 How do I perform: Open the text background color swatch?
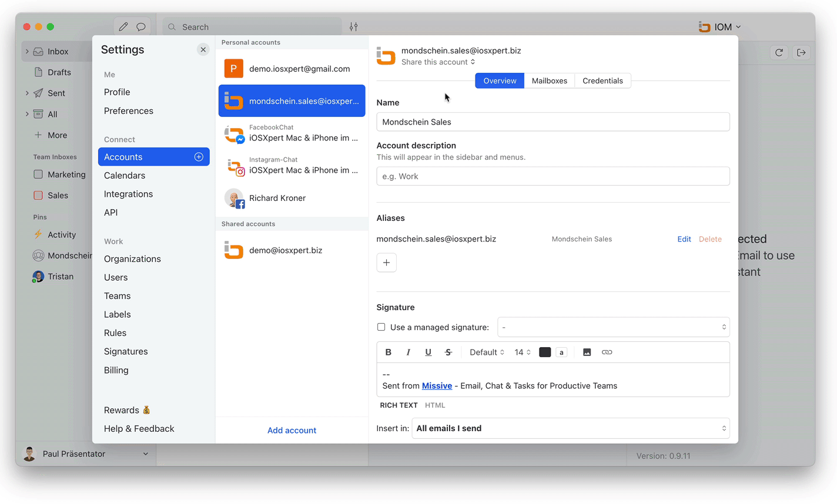click(x=561, y=352)
